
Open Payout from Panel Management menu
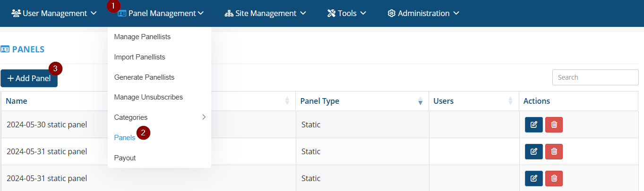pyautogui.click(x=125, y=158)
